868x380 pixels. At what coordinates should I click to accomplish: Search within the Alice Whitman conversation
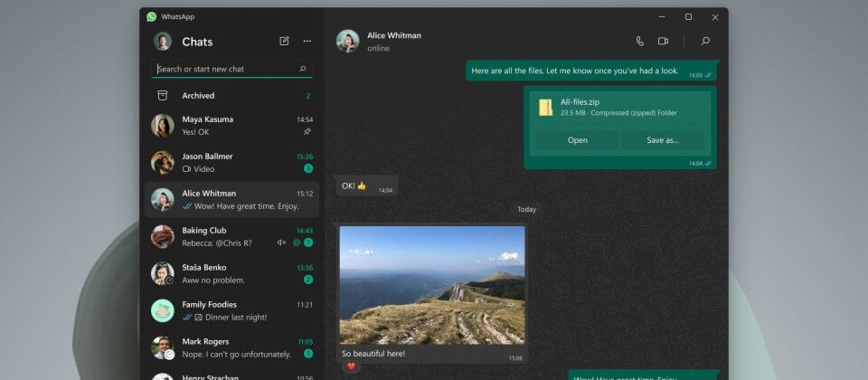(x=705, y=41)
